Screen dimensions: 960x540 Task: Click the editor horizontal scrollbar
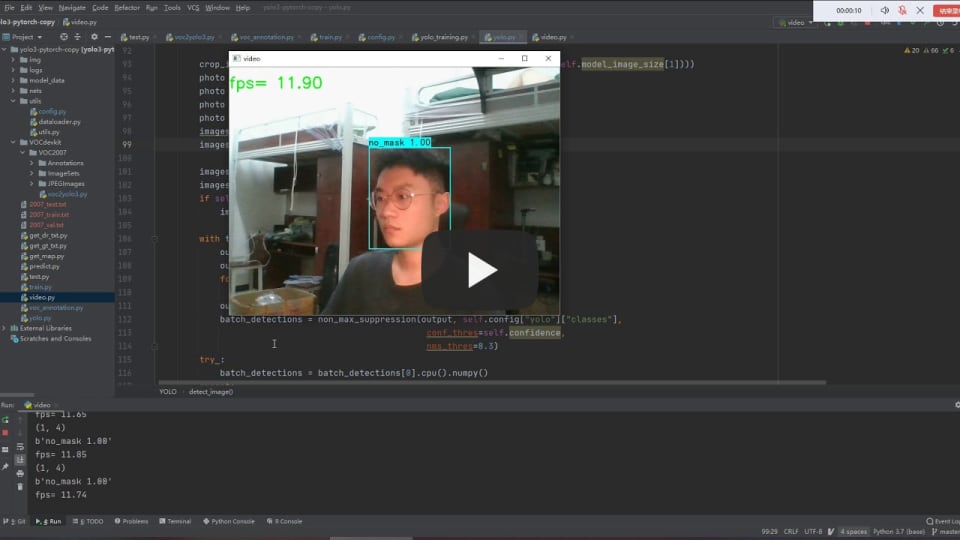[492, 383]
